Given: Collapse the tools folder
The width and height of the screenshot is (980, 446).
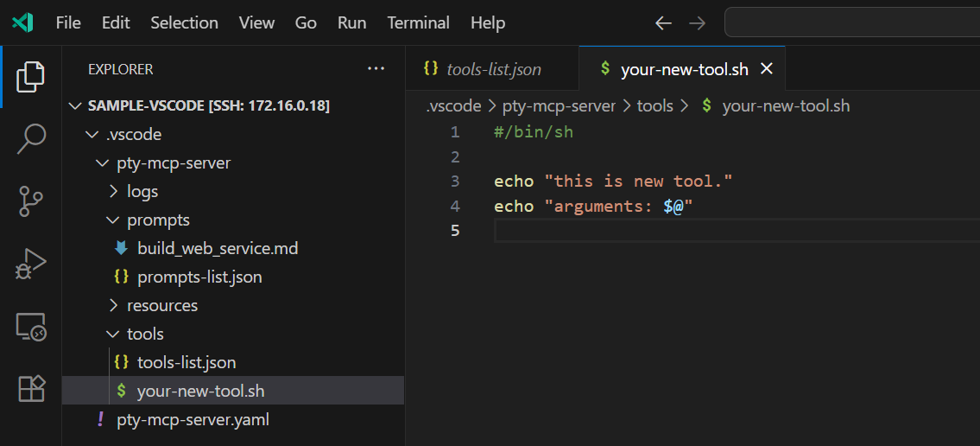Looking at the screenshot, I should 233,334.
